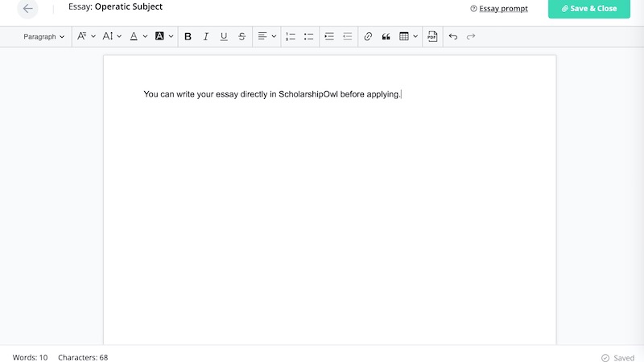Click the font family icon
The image size is (644, 362).
click(82, 36)
